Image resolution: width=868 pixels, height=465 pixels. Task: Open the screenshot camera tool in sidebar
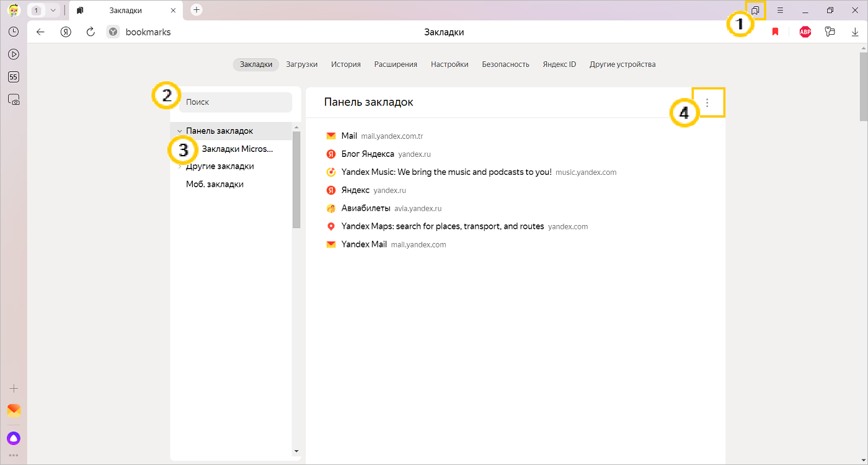14,99
